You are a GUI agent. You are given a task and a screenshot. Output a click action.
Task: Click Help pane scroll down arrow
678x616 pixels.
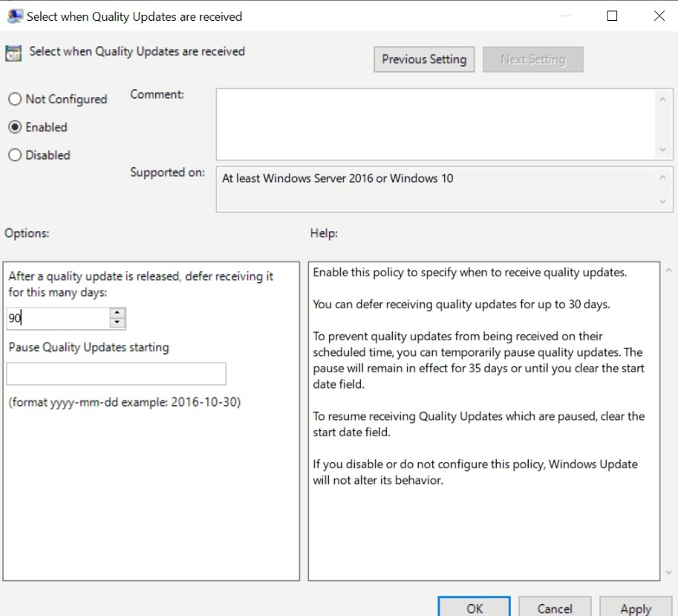pos(668,572)
